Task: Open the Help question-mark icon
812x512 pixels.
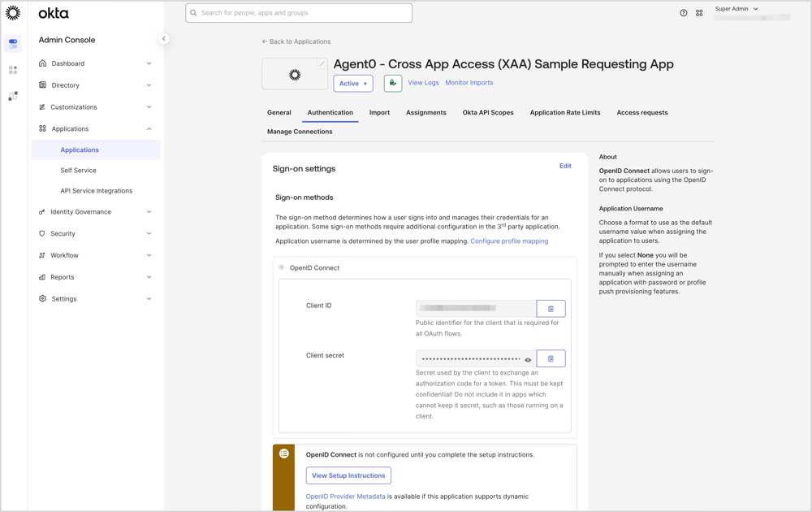Action: point(683,13)
